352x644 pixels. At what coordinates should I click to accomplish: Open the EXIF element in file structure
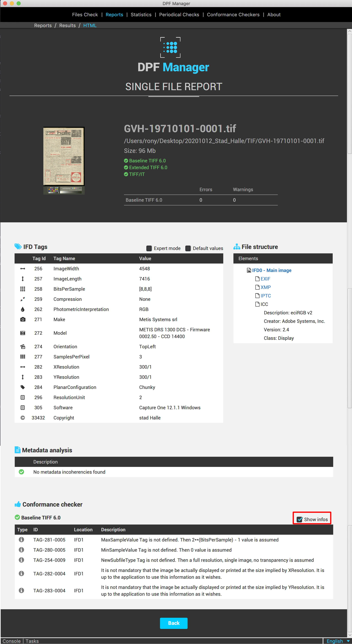[265, 279]
